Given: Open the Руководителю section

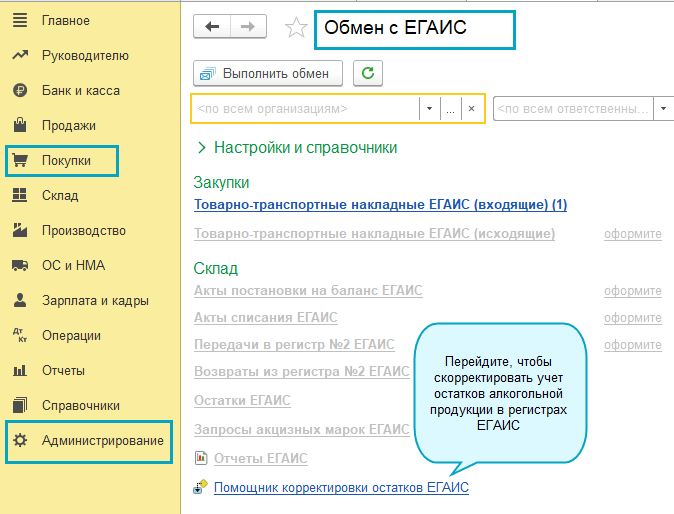Looking at the screenshot, I should point(85,55).
